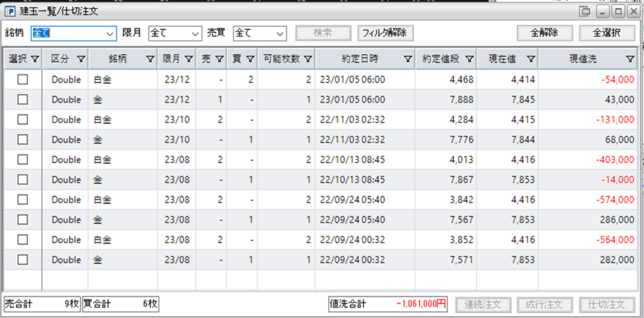Click filter funnel on 現在値 column
Viewport: 644px width, 318px height.
tap(531, 60)
